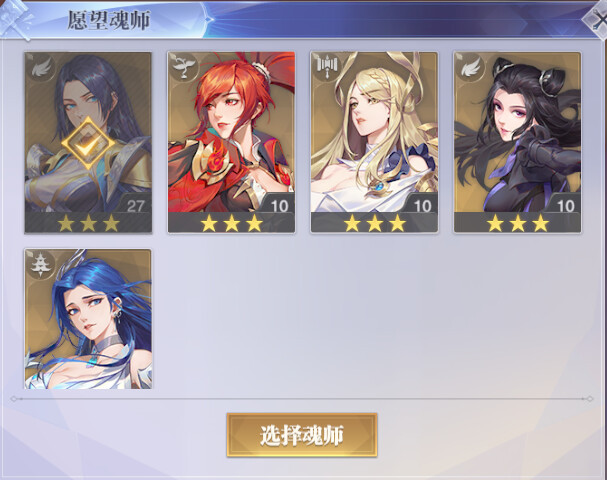Click level 10 badge on blonde card
The width and height of the screenshot is (607, 480).
(422, 205)
